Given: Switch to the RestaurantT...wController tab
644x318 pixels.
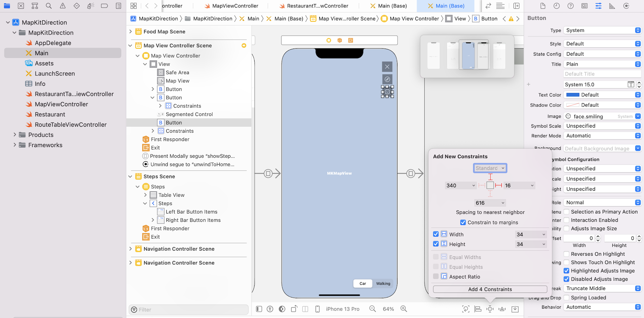Looking at the screenshot, I should point(314,6).
